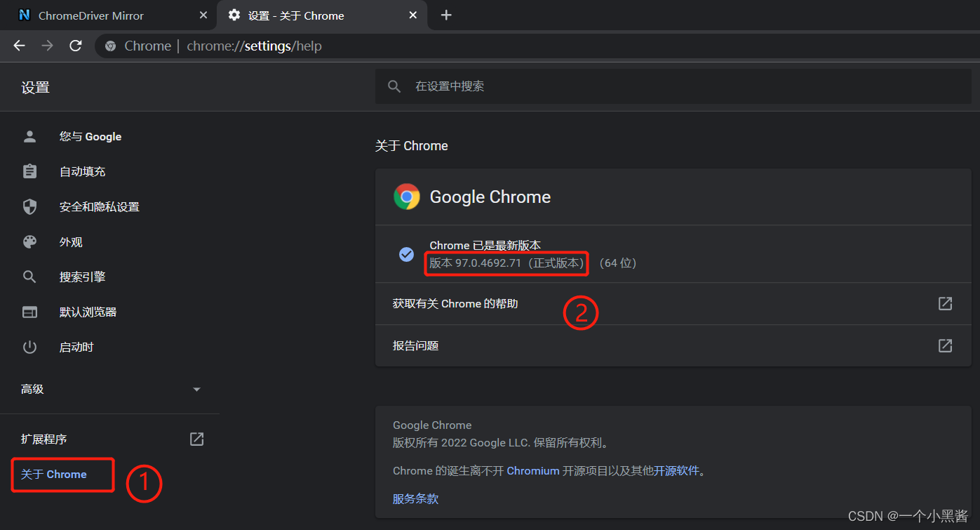Click the 在设置中搜索 search field
This screenshot has width=980, height=530.
[673, 86]
